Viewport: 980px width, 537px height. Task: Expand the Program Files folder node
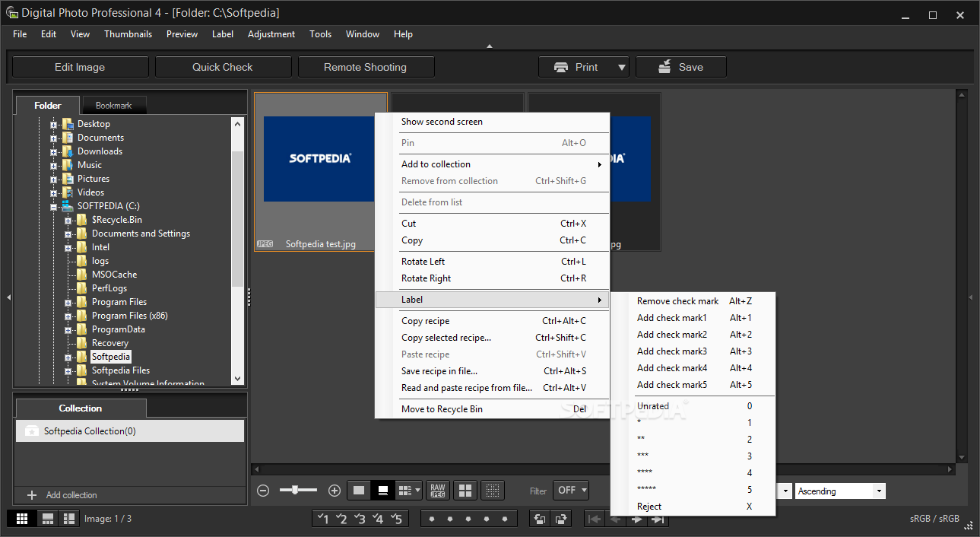68,303
